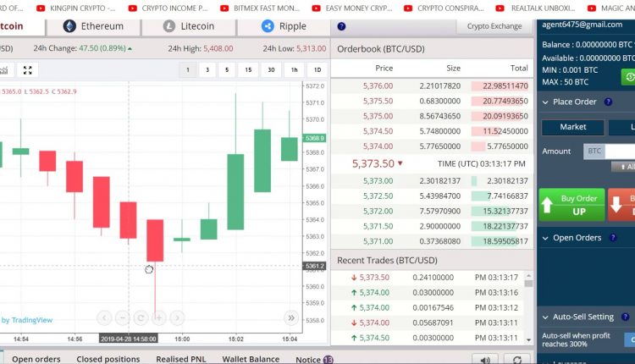Click the blue help icon beside Ripple tab
The width and height of the screenshot is (635, 364).
coord(341,26)
